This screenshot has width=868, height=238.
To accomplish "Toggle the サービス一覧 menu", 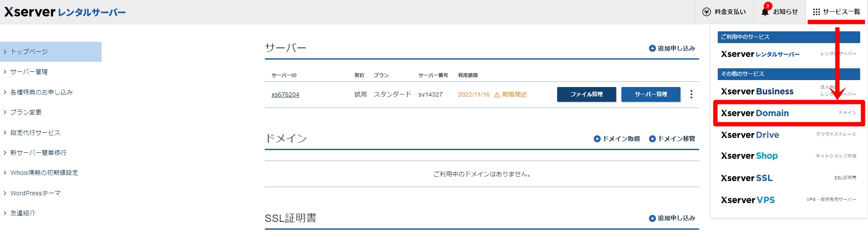I will click(836, 12).
